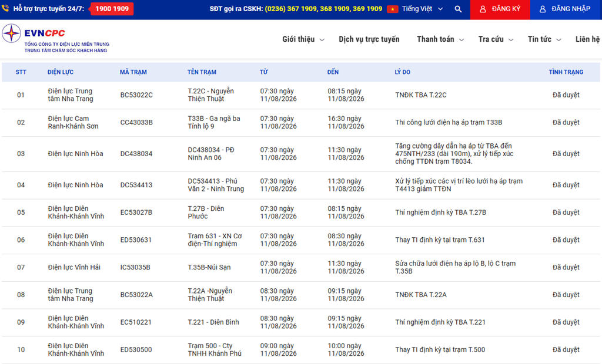The width and height of the screenshot is (602, 364).
Task: Select station code DC534413
Action: tap(136, 186)
